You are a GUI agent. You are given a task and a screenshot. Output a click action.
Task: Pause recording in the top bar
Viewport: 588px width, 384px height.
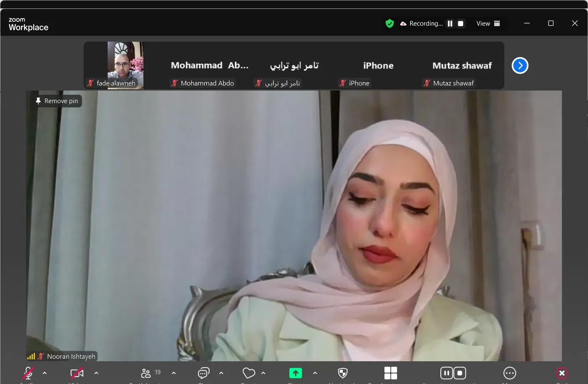pos(450,24)
